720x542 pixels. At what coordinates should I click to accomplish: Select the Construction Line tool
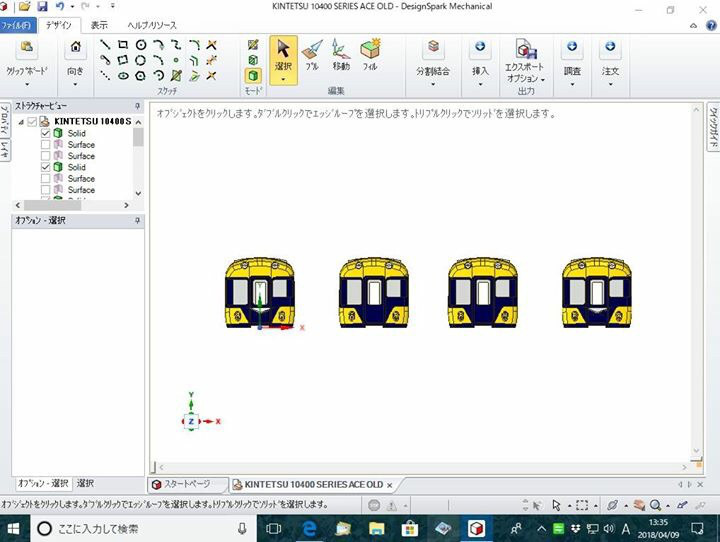tap(105, 75)
